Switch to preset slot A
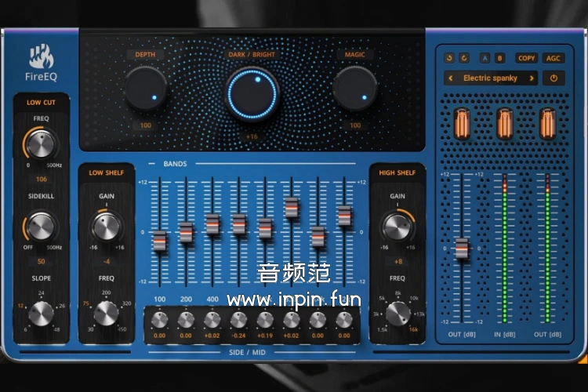Image resolution: width=588 pixels, height=392 pixels. pos(485,58)
